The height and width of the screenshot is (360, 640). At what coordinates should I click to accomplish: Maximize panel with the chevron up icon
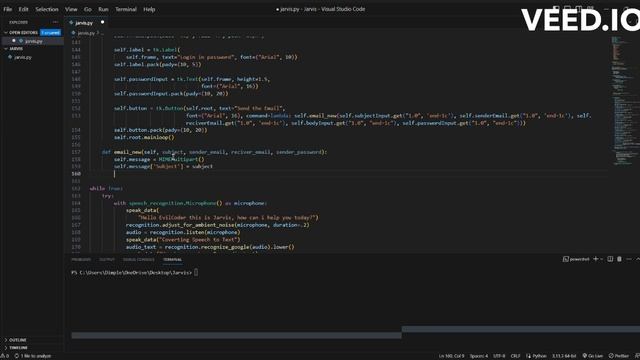tap(638, 259)
